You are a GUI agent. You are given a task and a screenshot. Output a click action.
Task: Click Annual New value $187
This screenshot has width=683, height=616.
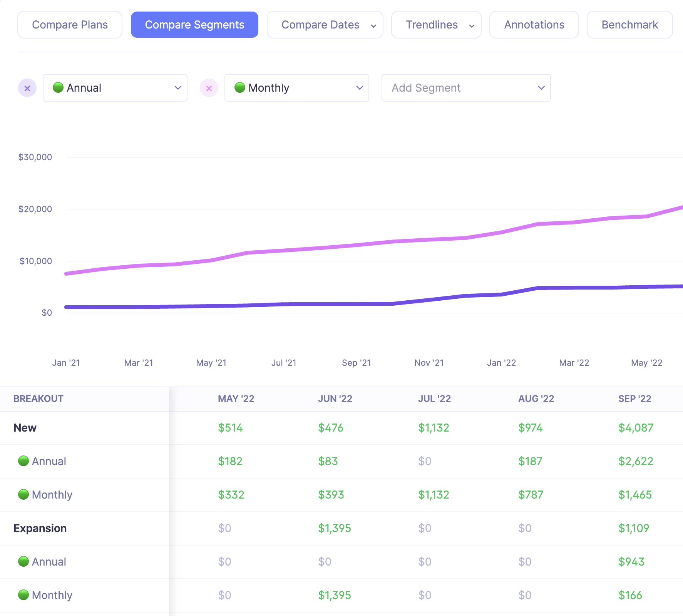pyautogui.click(x=530, y=461)
